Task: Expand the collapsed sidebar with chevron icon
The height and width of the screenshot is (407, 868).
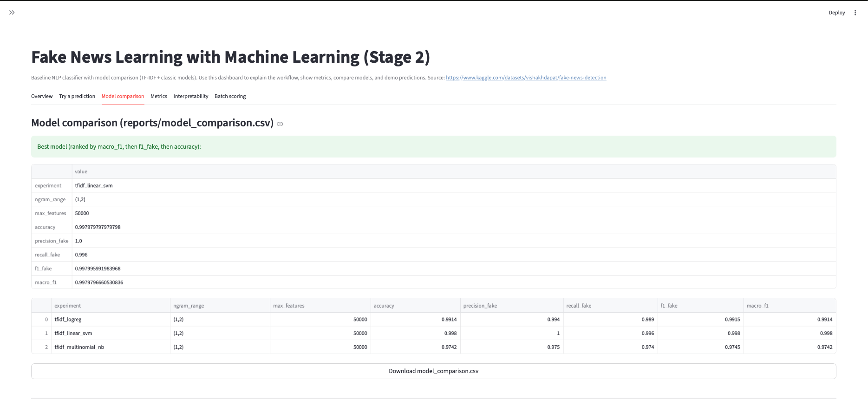Action: 12,13
